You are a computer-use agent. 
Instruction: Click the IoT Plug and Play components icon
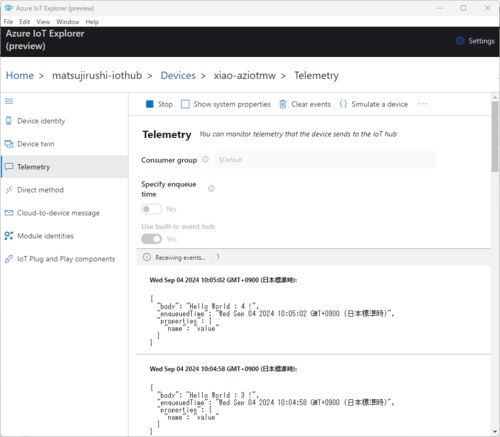[9, 259]
